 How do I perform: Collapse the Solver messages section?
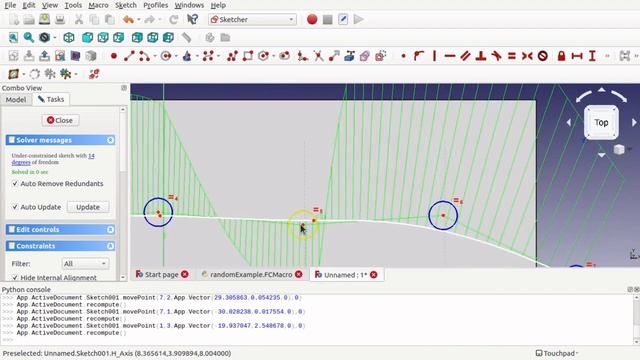pos(111,140)
